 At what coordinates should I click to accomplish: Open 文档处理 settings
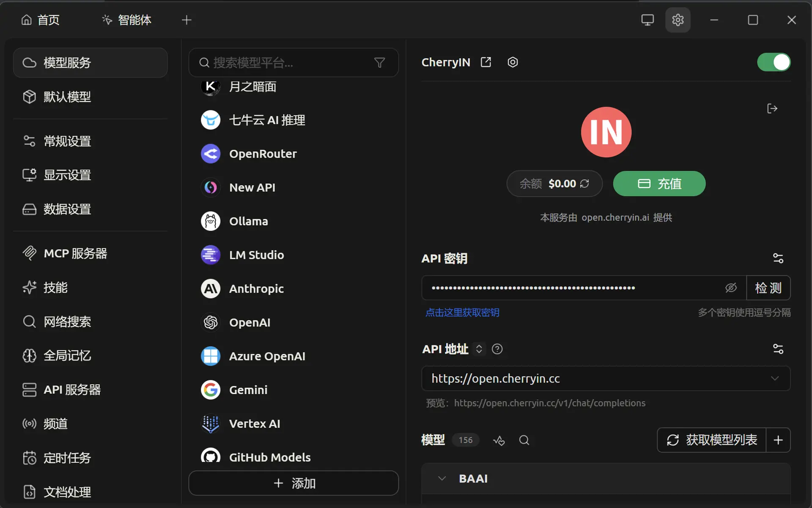click(91, 492)
